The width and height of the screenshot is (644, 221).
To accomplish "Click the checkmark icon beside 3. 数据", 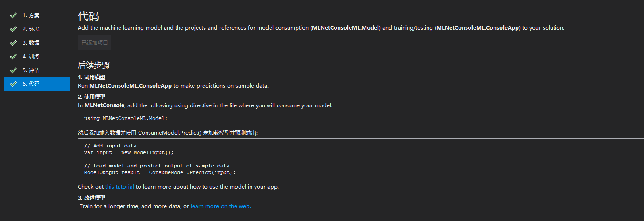I will click(13, 43).
